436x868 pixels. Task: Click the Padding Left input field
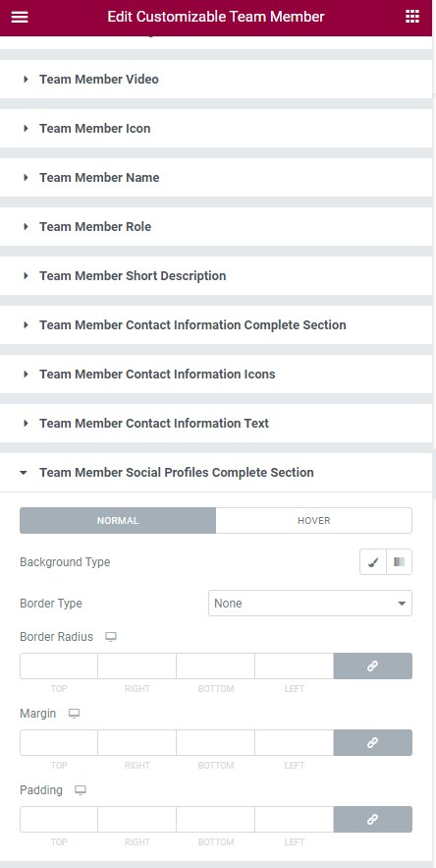pyautogui.click(x=295, y=819)
